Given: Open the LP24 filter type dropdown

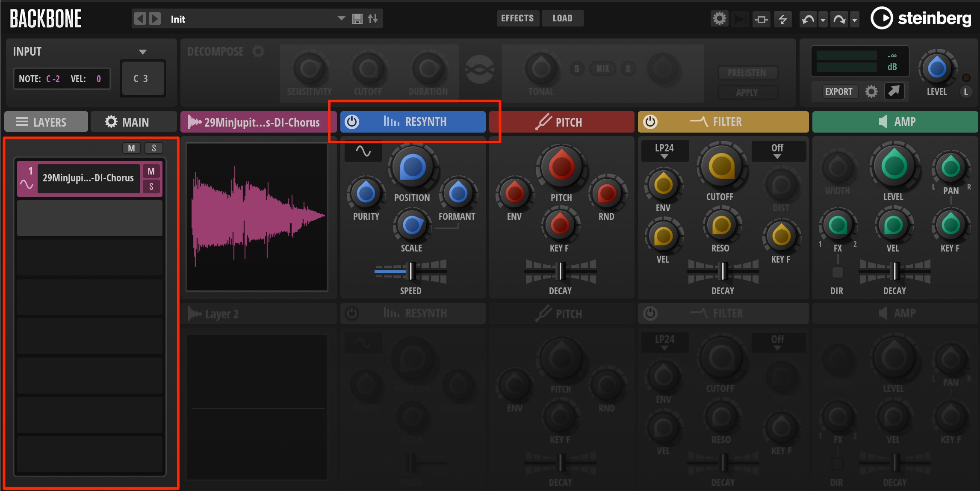Looking at the screenshot, I should click(664, 151).
